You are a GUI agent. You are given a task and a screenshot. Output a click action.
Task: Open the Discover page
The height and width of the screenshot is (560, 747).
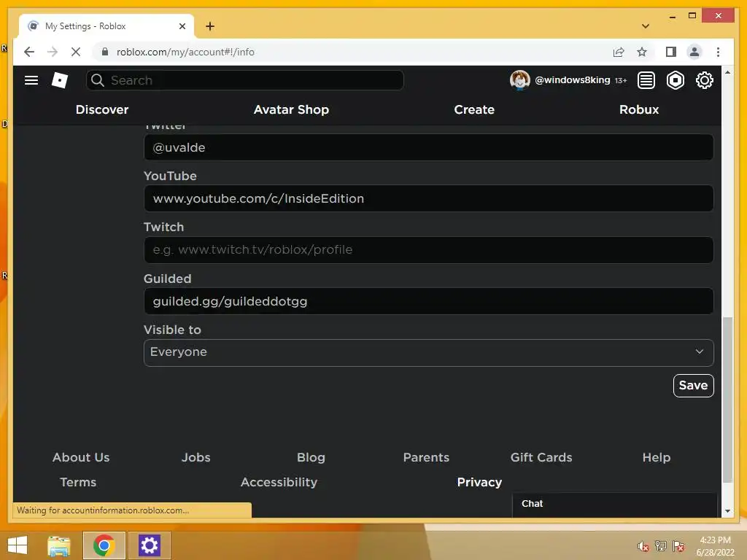pos(102,109)
